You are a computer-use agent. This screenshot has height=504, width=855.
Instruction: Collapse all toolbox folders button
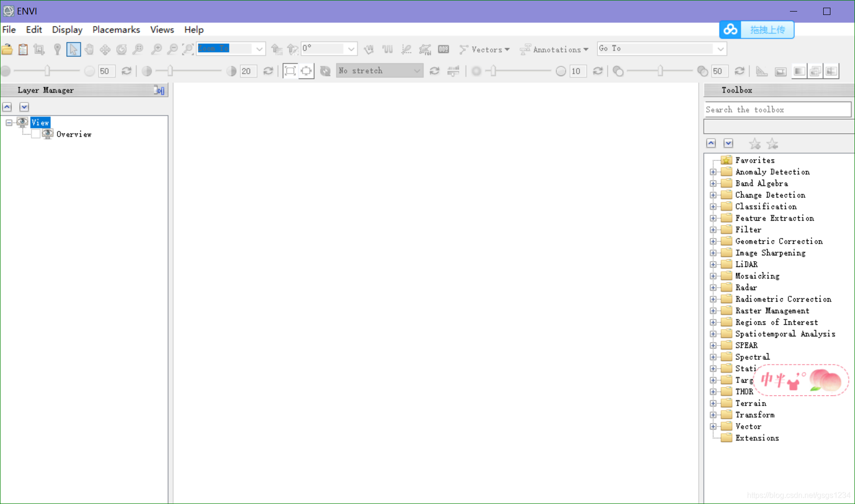pyautogui.click(x=711, y=144)
